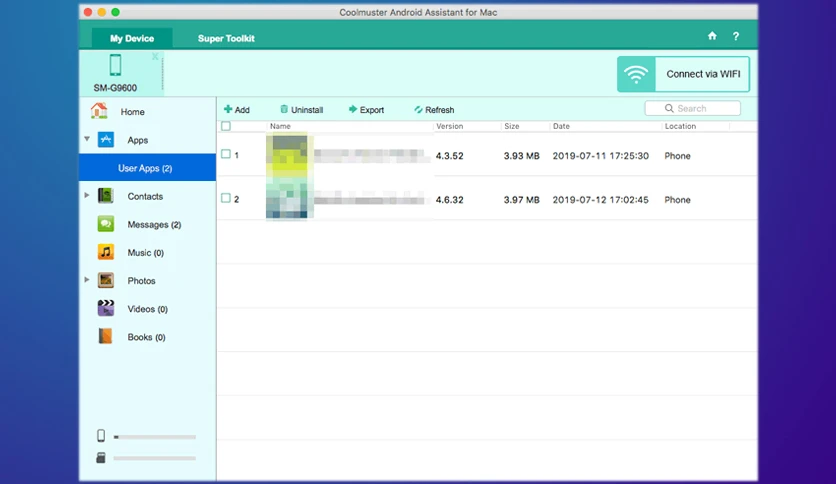
Task: Open Music (0) in sidebar
Action: point(148,253)
